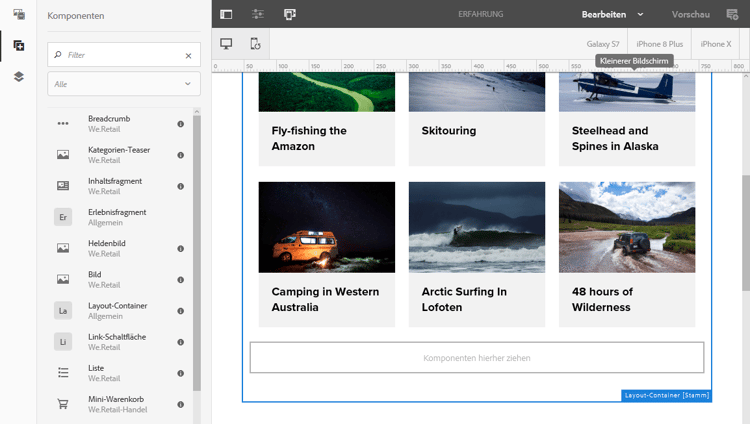Toggle the side panel icon in top toolbar
This screenshot has height=424, width=750.
[x=226, y=14]
